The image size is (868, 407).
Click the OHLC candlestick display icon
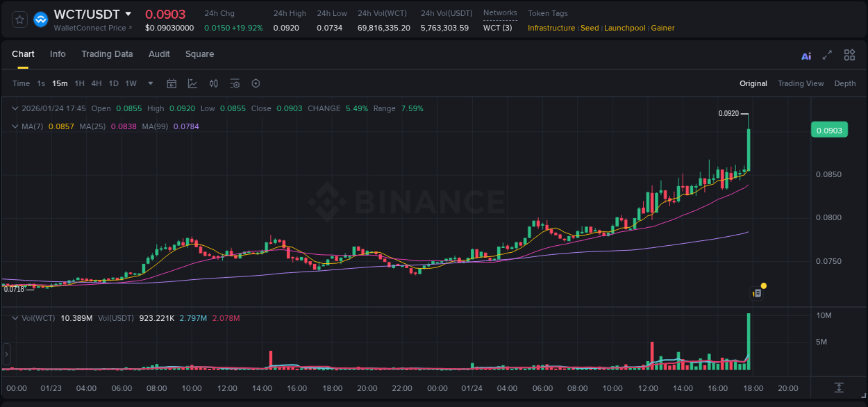pos(214,83)
